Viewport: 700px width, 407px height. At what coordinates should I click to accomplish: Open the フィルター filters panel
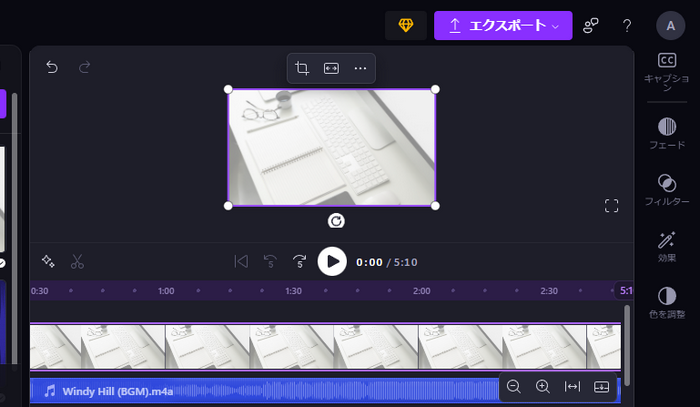click(x=667, y=190)
